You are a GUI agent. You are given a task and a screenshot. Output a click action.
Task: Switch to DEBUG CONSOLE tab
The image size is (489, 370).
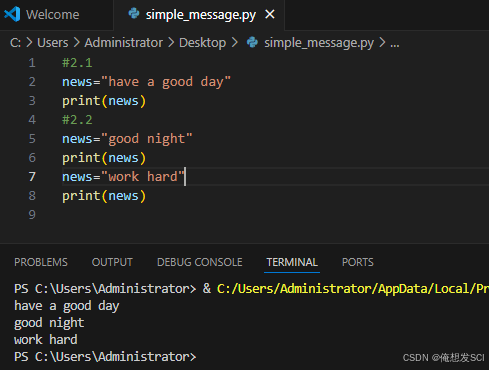(200, 262)
